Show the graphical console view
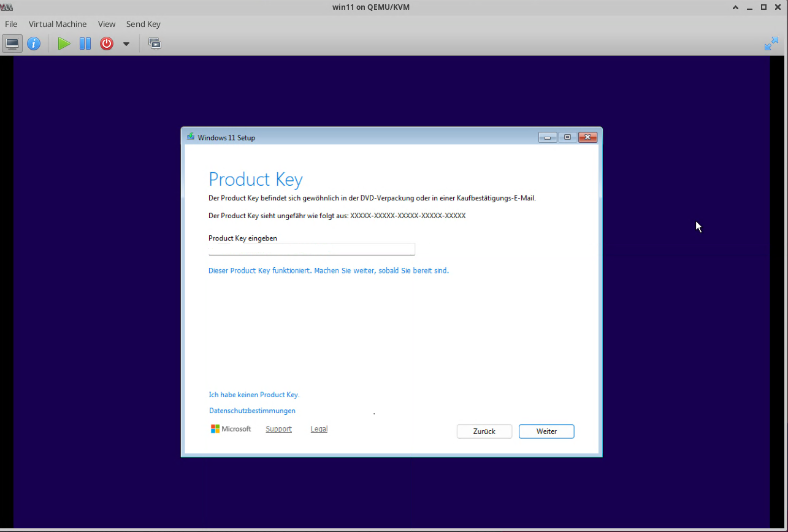 point(12,44)
